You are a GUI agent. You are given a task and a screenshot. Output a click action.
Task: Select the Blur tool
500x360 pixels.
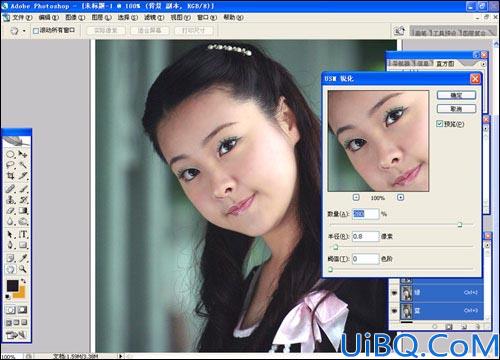[11, 221]
